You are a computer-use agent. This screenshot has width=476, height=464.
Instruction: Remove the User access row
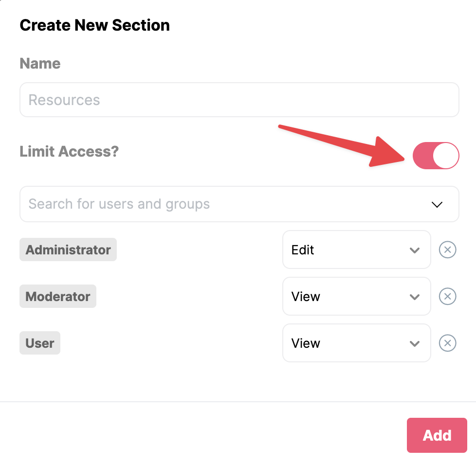[447, 343]
